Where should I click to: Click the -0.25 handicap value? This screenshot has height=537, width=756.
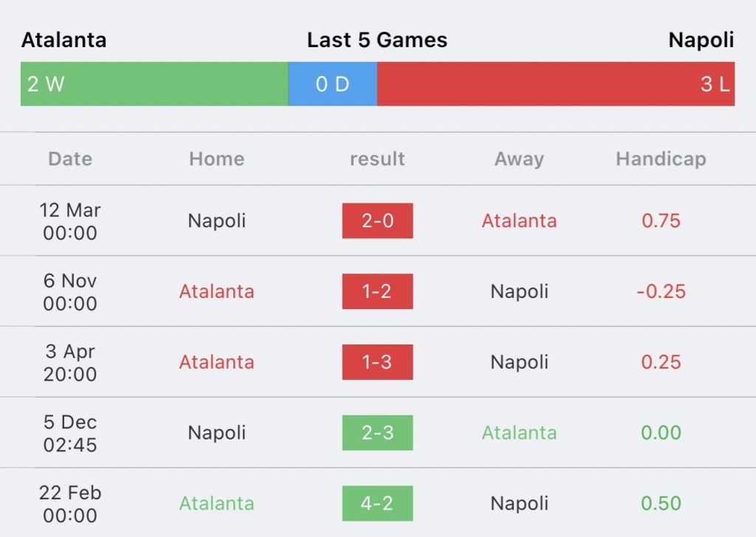coord(661,291)
